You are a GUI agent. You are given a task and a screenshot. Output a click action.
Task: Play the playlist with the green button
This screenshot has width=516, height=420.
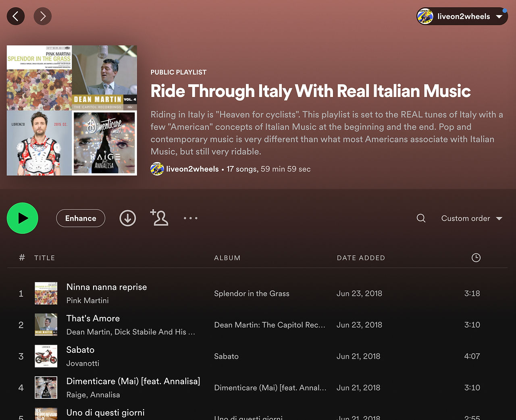pos(23,218)
